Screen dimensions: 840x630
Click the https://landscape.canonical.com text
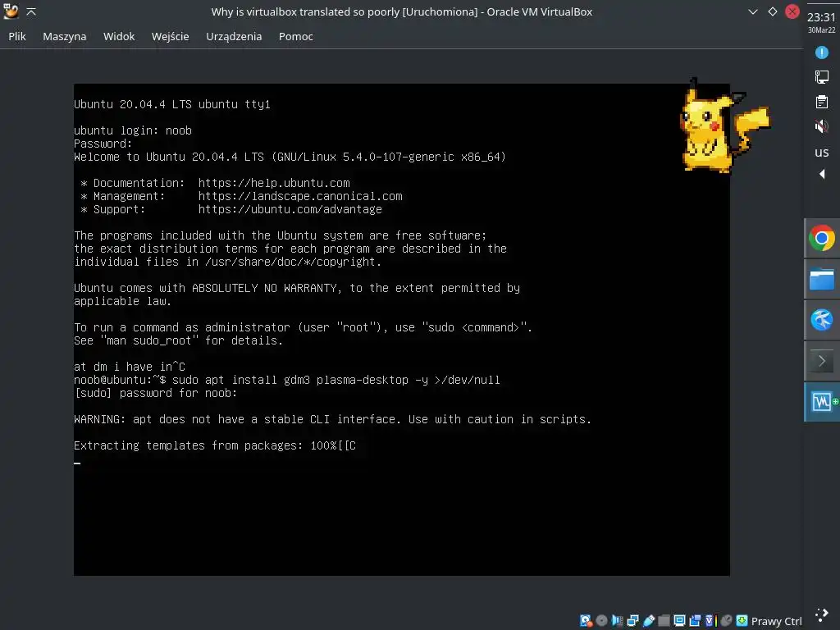(300, 196)
